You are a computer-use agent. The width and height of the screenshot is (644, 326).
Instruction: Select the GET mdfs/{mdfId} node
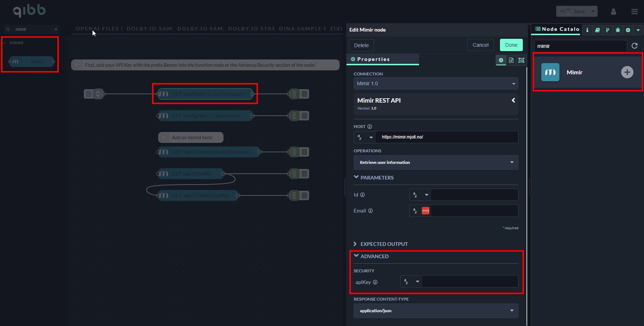pyautogui.click(x=198, y=195)
